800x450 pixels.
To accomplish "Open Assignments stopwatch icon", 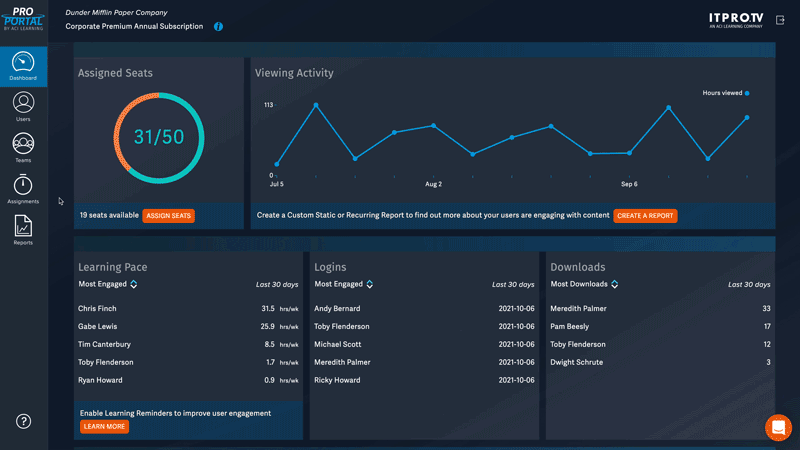I will click(23, 187).
